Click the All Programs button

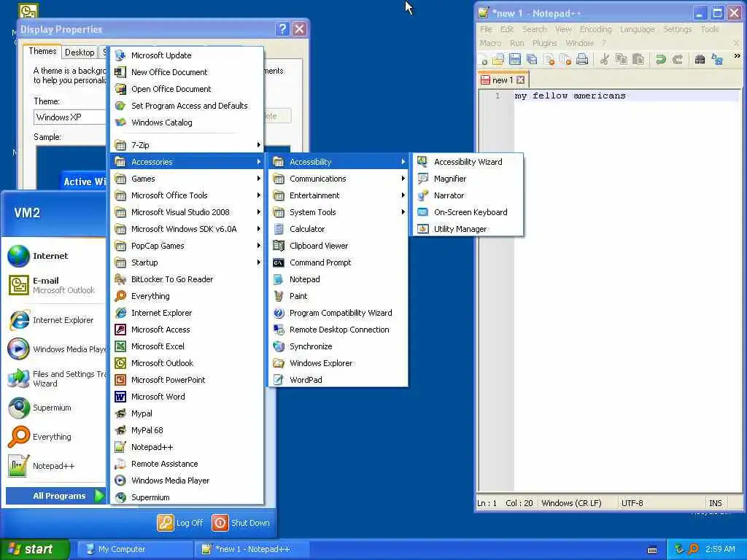coord(55,496)
